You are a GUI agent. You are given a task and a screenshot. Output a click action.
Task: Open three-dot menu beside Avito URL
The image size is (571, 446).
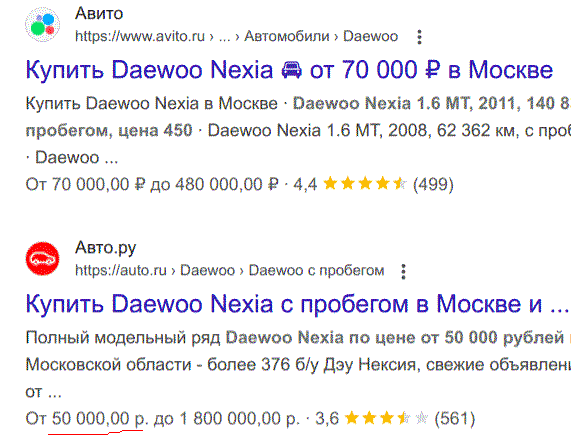(x=419, y=37)
